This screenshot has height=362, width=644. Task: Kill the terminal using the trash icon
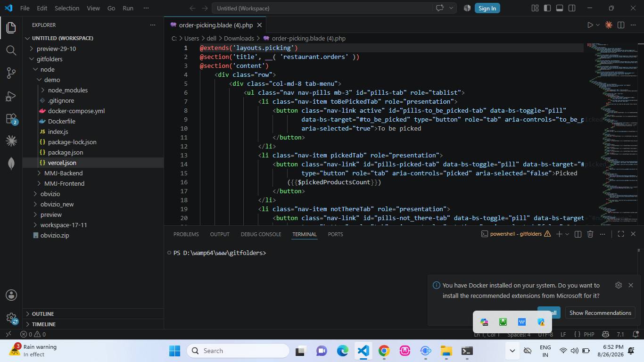click(590, 234)
